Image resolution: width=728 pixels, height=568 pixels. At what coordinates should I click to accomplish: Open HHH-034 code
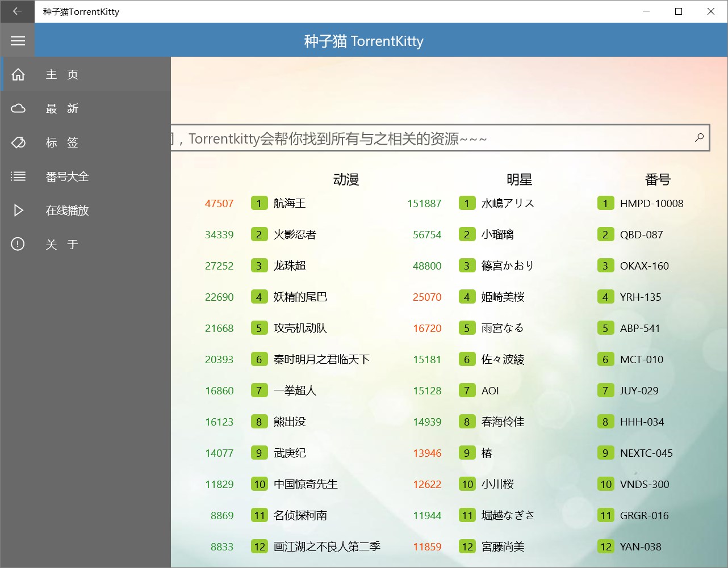pos(642,422)
